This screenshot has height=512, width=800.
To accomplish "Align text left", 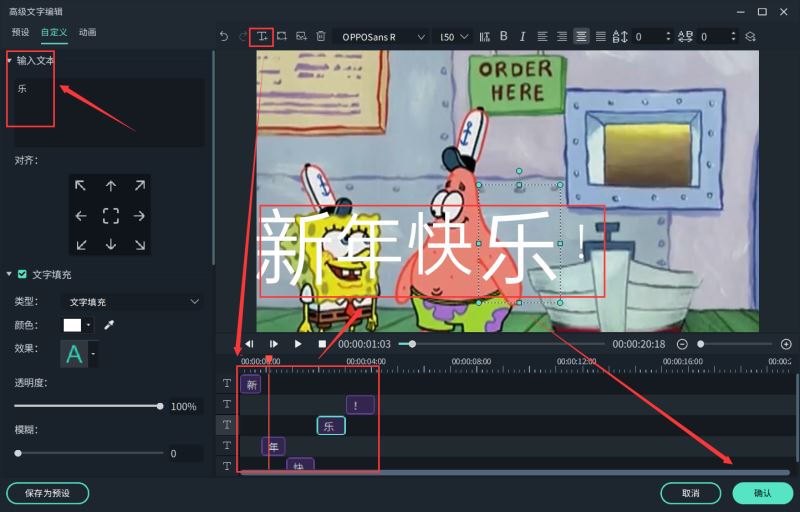I will 542,36.
